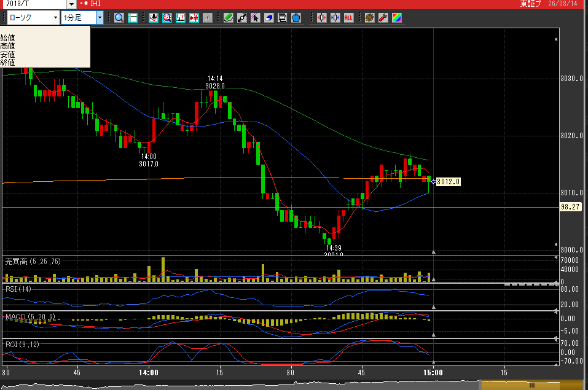
Task: Toggle the chart layout pane icon
Action: 132,18
